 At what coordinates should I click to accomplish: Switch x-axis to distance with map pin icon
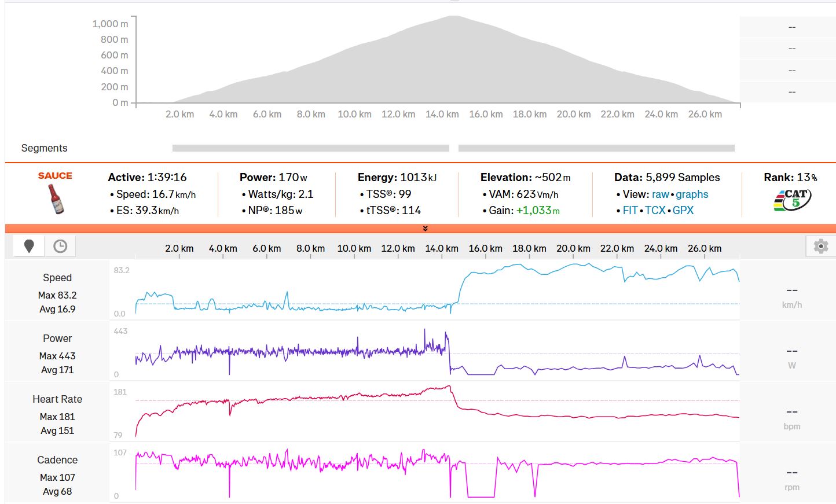[29, 247]
